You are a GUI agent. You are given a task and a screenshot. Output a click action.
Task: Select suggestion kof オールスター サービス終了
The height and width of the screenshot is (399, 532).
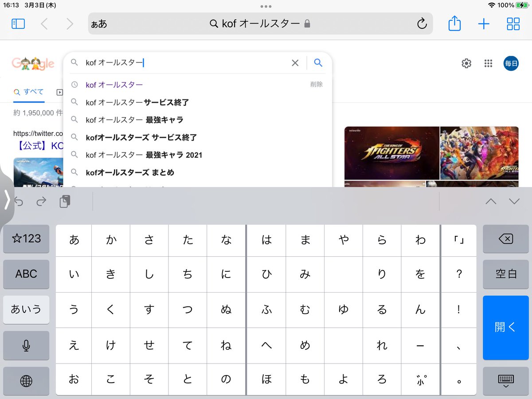137,102
